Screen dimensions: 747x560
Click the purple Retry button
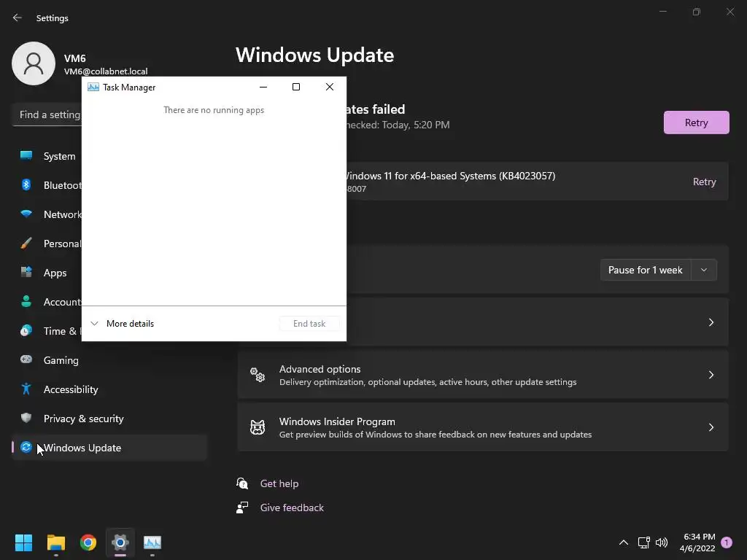[696, 122]
